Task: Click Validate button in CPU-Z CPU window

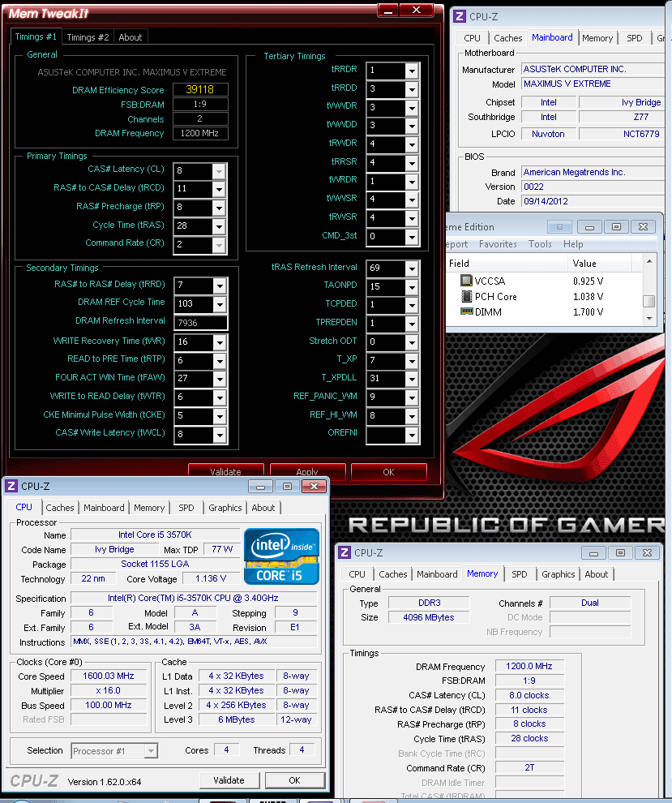Action: coord(229,780)
